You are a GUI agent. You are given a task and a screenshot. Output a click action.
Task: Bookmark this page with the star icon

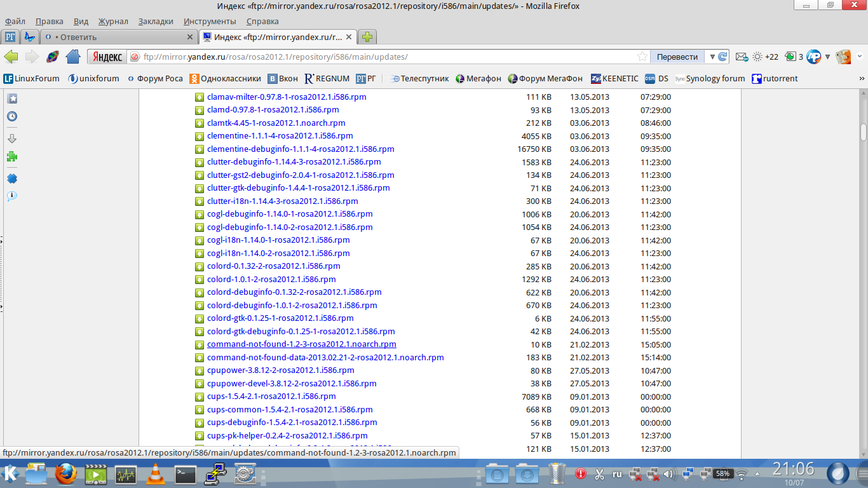(642, 57)
